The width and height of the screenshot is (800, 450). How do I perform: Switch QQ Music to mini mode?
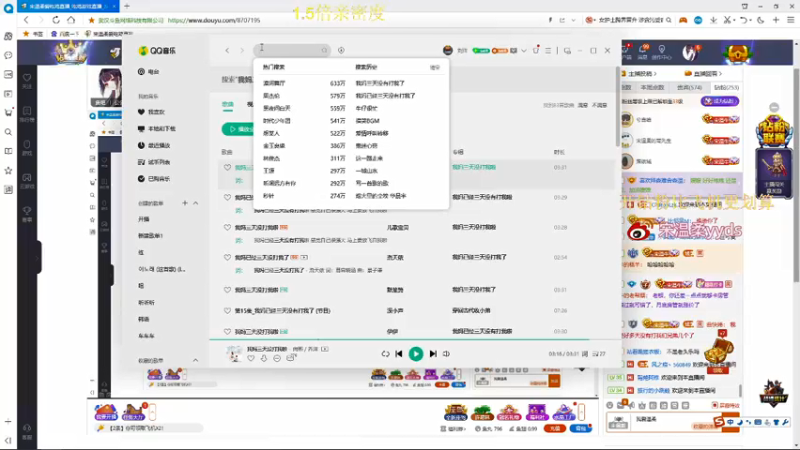567,51
